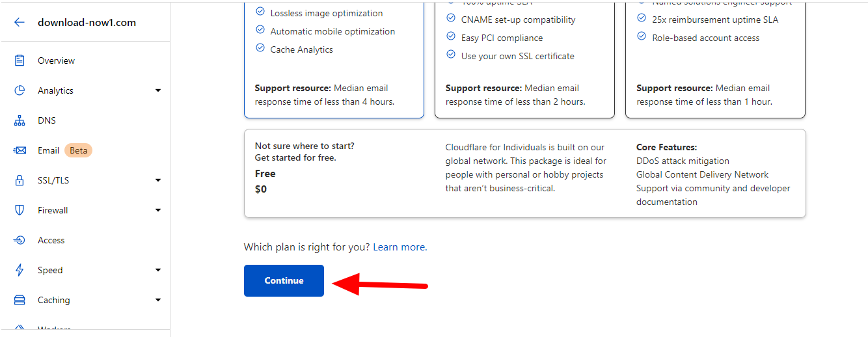The image size is (868, 337).
Task: Click the 'Not sure where to start?' heading
Action: click(x=305, y=146)
